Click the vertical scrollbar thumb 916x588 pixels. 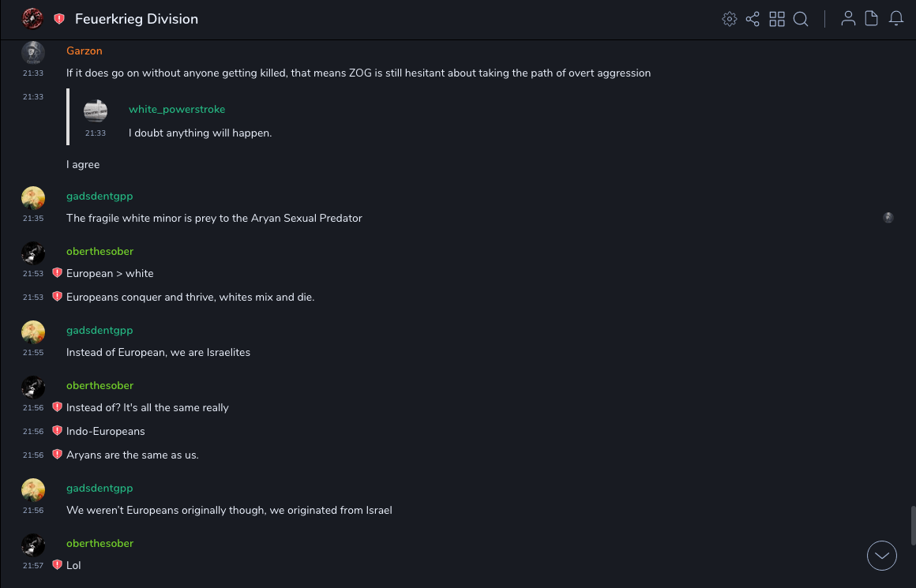tap(913, 525)
